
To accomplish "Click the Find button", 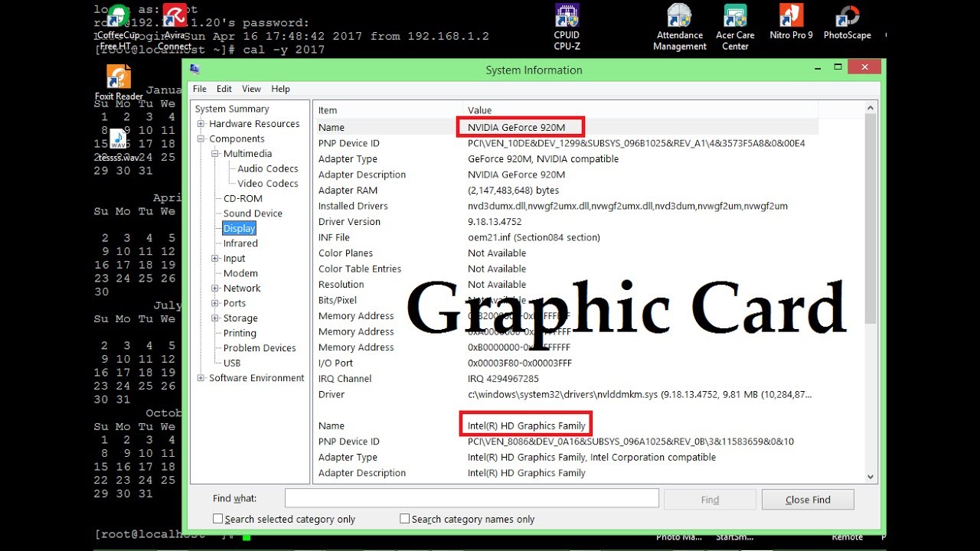I will pos(710,500).
